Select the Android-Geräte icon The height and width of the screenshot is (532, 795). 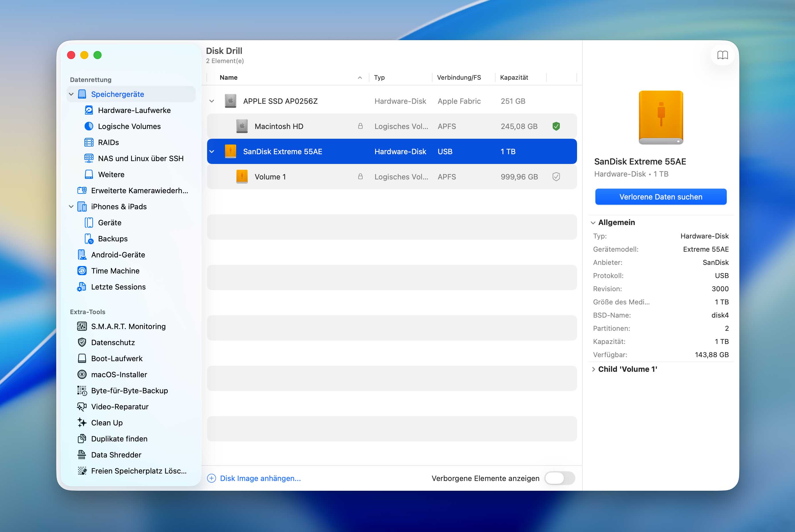click(82, 255)
